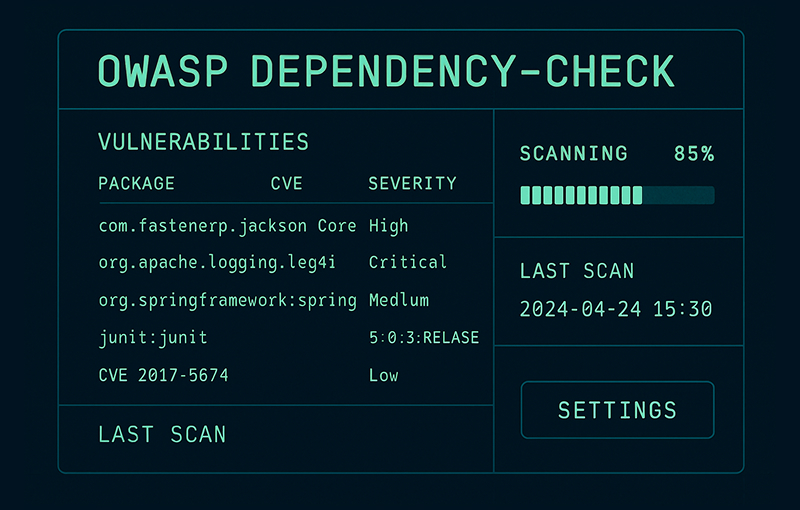The width and height of the screenshot is (800, 510).
Task: Click the 85% scanning percentage
Action: click(x=693, y=154)
